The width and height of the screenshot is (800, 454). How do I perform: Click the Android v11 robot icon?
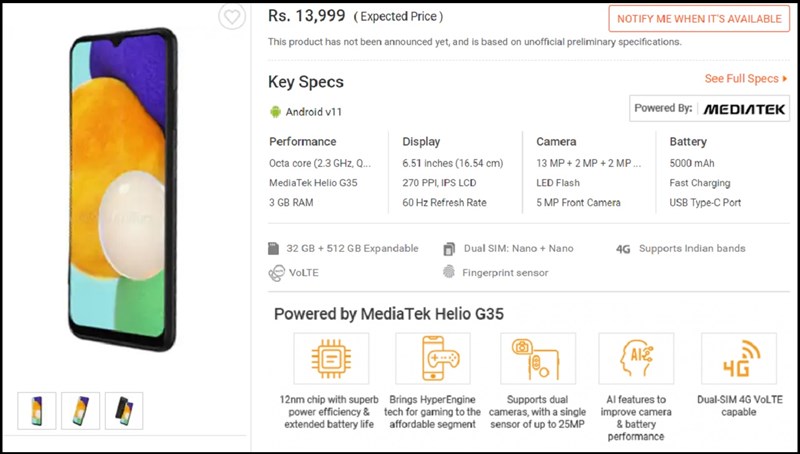(275, 111)
